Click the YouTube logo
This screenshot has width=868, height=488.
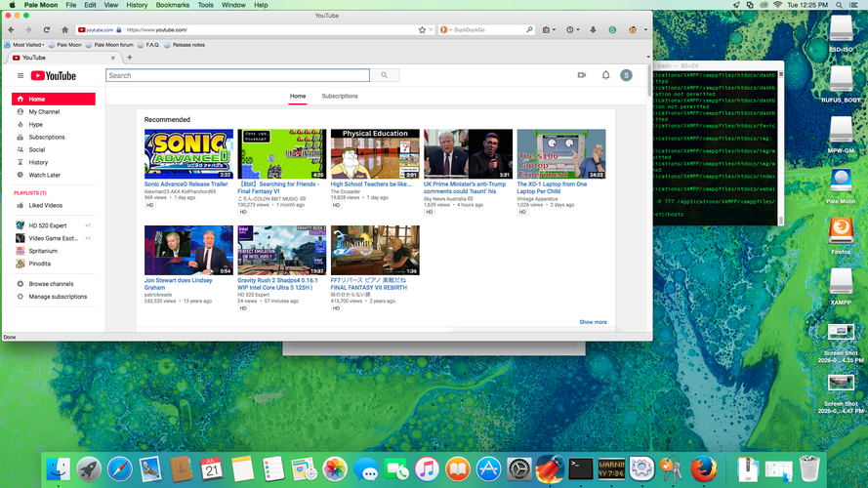(x=54, y=76)
